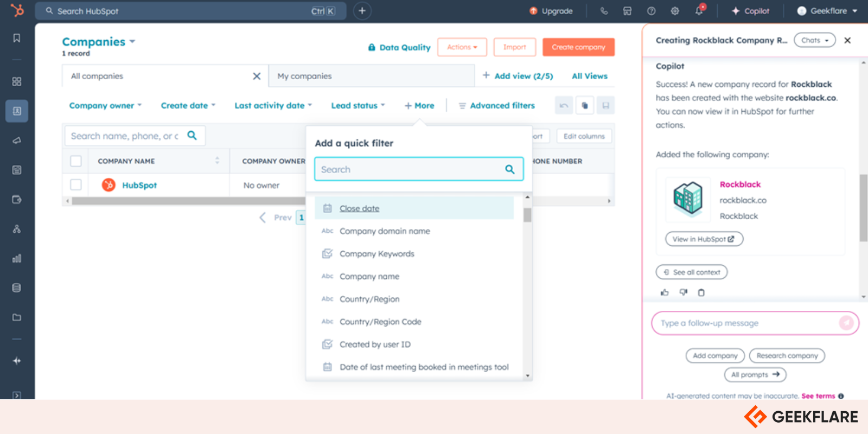This screenshot has height=434, width=868.
Task: Open the marketplace icon
Action: [x=627, y=11]
